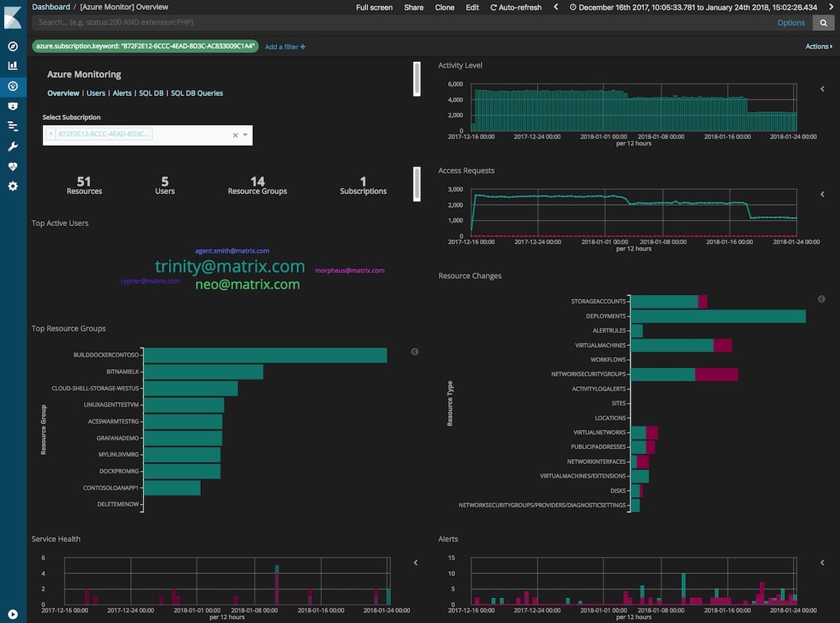The width and height of the screenshot is (840, 623).
Task: Click Share in top menu
Action: (414, 7)
